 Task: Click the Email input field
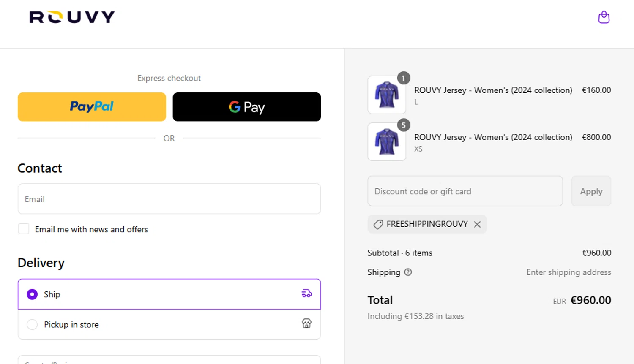click(169, 198)
